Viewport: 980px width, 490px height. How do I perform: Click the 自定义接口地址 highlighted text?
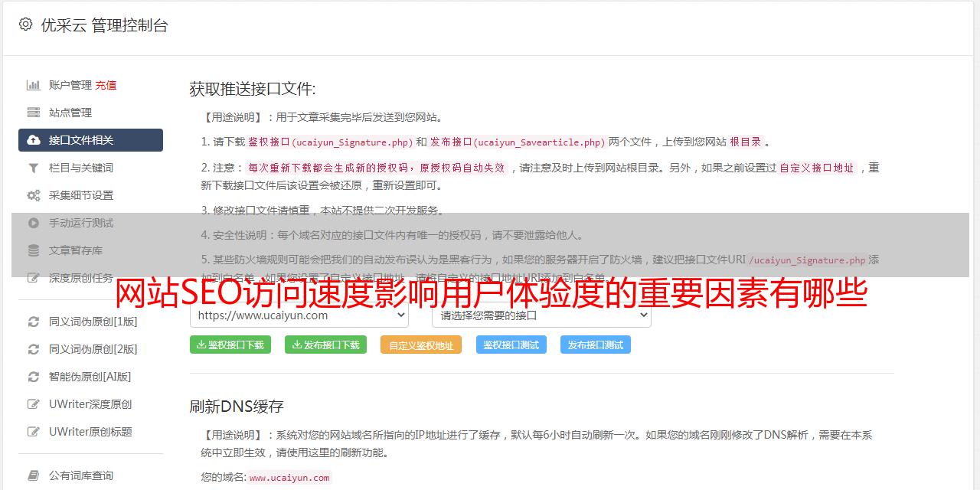tap(817, 168)
